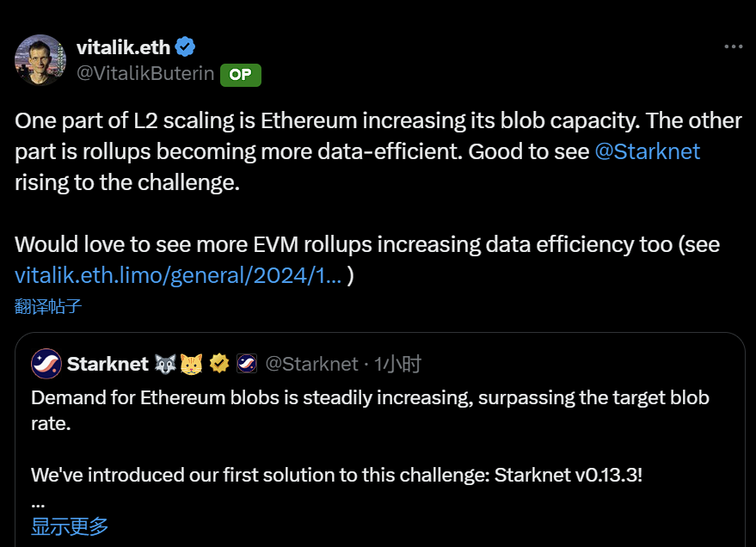Screen dimensions: 756x547
Task: Click the blue verified badge next to vitalik.eth
Action: (187, 47)
